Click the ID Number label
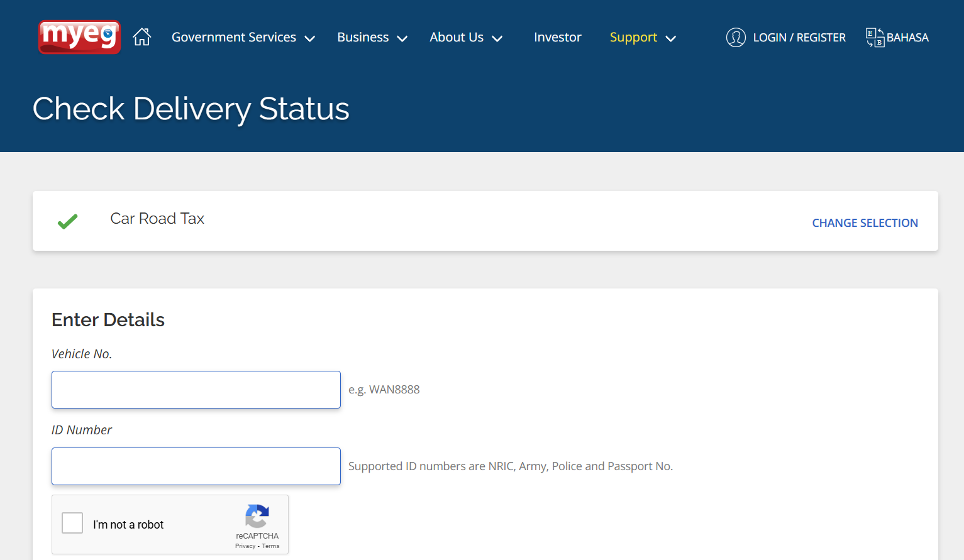964x560 pixels. [82, 430]
